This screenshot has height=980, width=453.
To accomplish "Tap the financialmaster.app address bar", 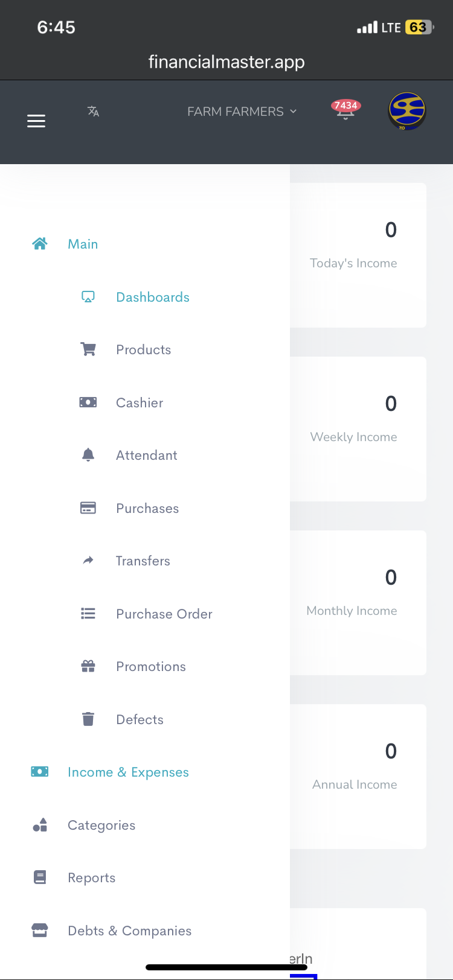I will [226, 62].
